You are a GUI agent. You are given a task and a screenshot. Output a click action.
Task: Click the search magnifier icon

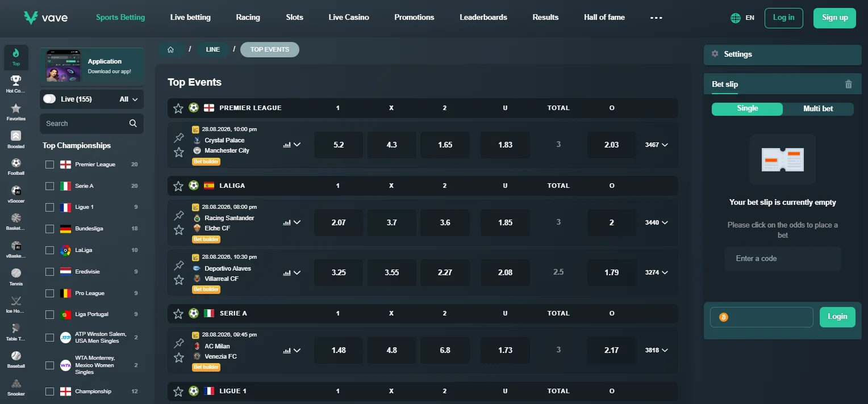point(133,123)
